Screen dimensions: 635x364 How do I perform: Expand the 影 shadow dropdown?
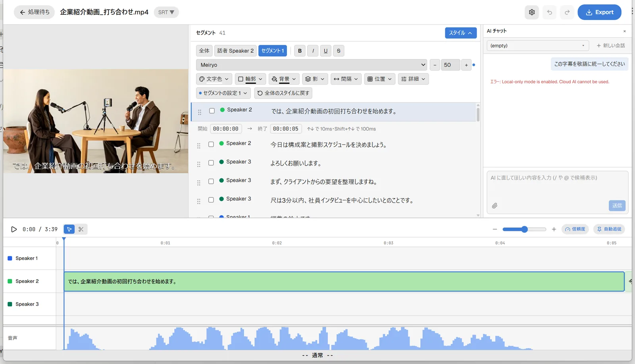click(315, 79)
